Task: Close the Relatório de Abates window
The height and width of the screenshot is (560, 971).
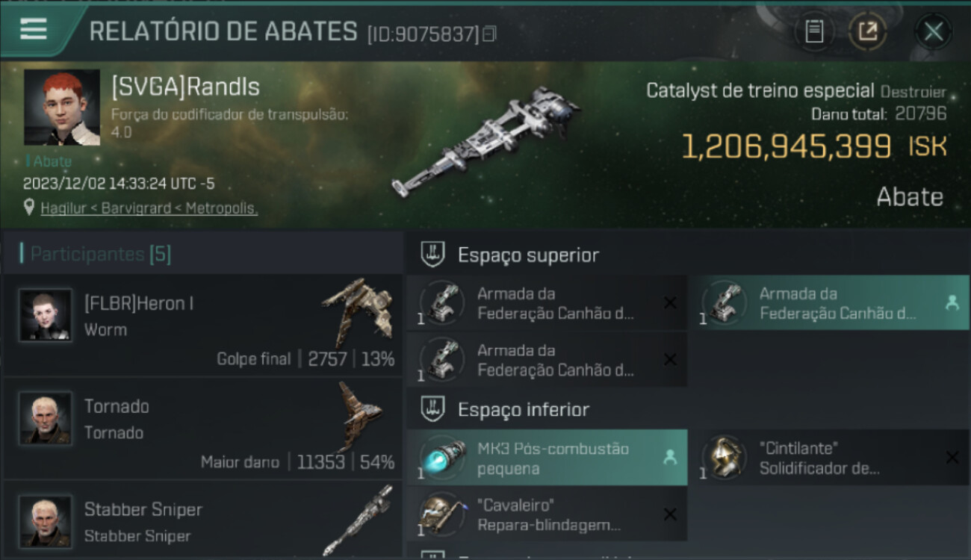Action: point(934,31)
